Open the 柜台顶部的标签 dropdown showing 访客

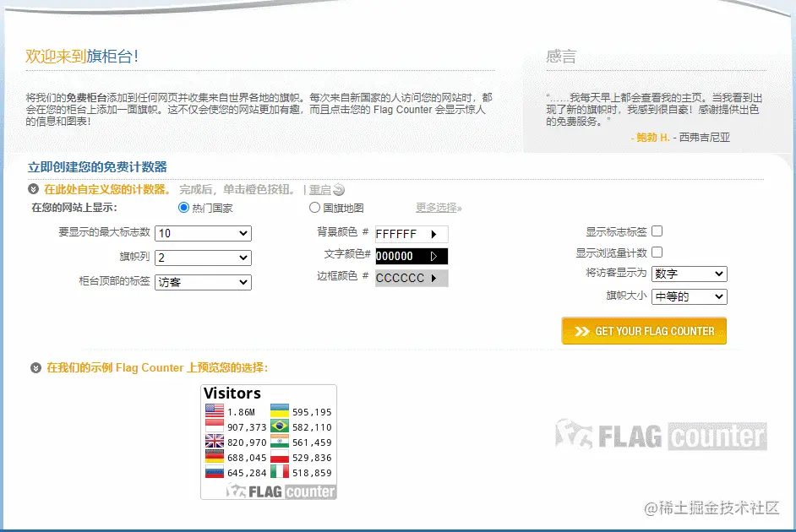tap(203, 282)
